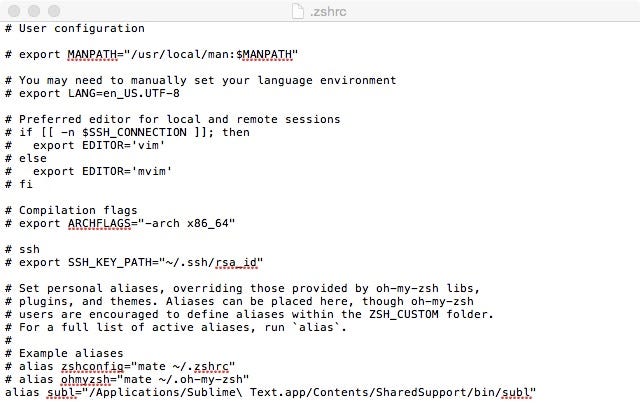
Task: Click the 'Set personal aliases, overriding' line
Action: click(242, 288)
